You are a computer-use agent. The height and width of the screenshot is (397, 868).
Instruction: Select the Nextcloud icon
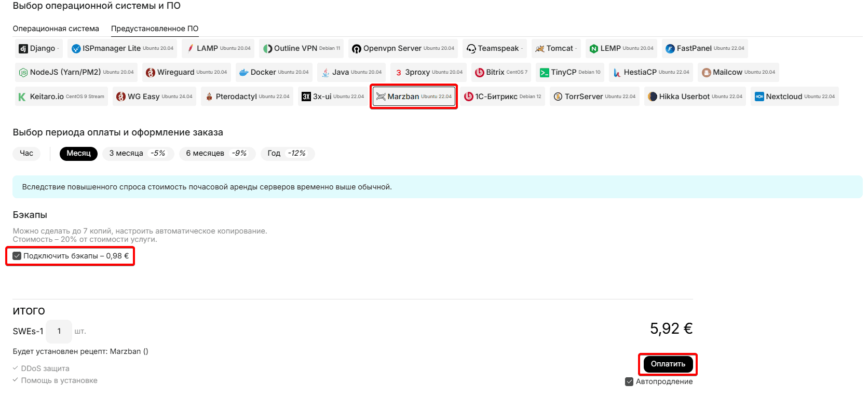[x=759, y=97]
